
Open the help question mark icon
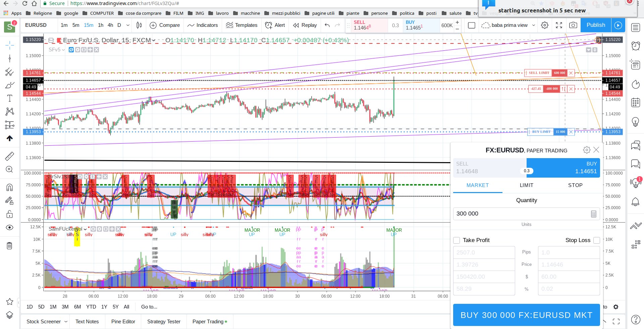click(636, 320)
